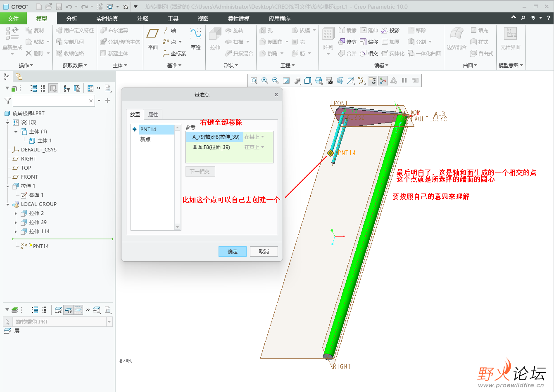Switch to the 柔性建模 ribbon tab
The height and width of the screenshot is (392, 554).
[x=239, y=19]
